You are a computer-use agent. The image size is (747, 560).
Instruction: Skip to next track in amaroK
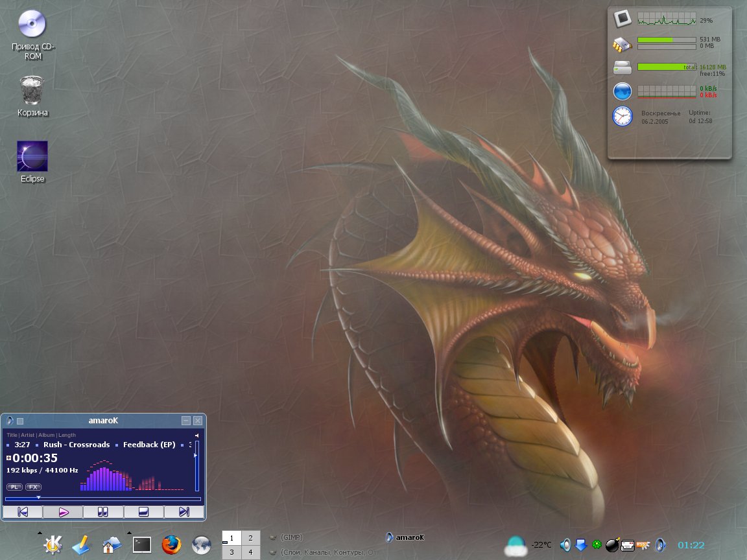(184, 512)
